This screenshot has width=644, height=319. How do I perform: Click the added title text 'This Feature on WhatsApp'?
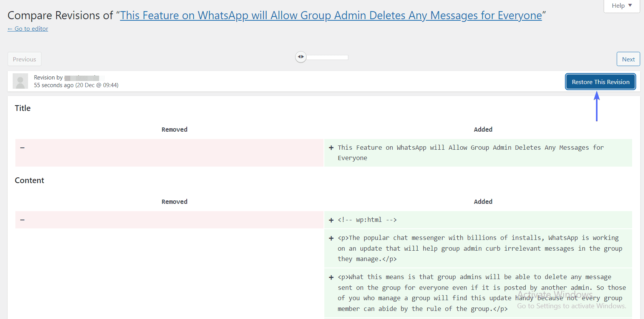pos(471,153)
